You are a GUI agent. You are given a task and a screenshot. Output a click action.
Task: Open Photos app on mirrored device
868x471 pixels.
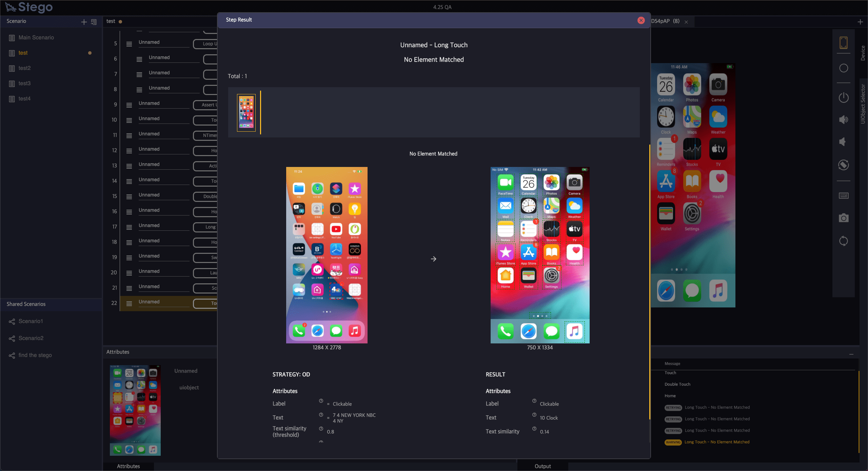click(x=692, y=85)
